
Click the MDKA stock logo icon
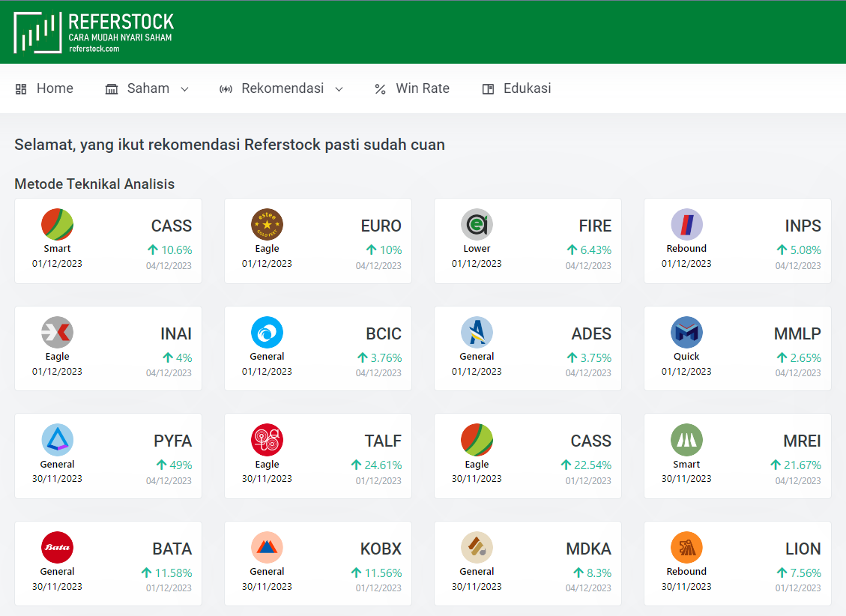tap(477, 548)
